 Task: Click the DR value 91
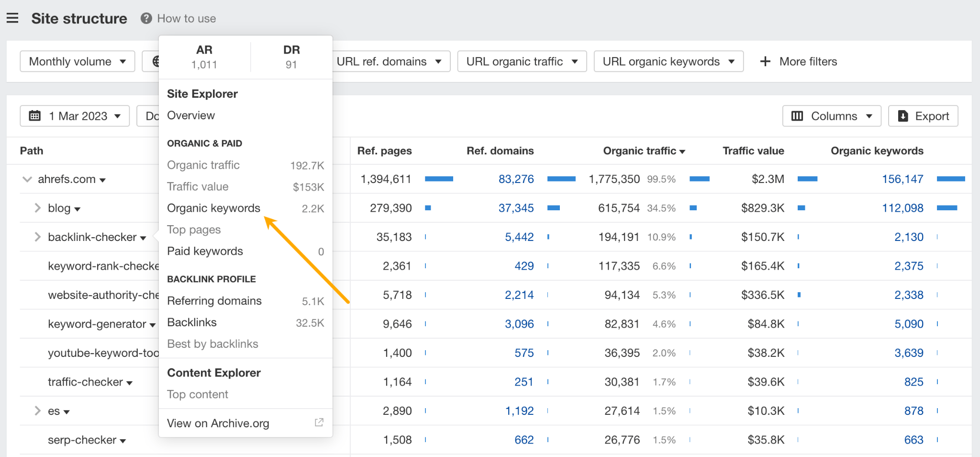[x=291, y=65]
